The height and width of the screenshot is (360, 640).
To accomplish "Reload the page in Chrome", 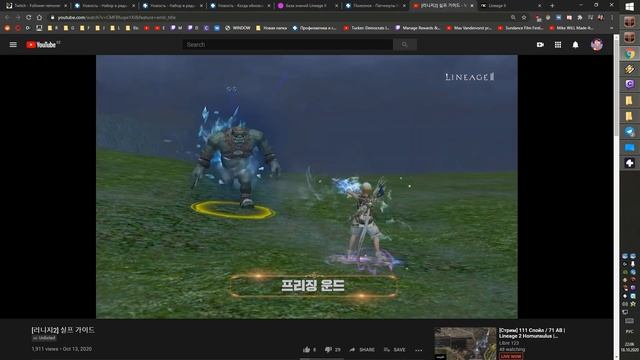I will pos(28,18).
